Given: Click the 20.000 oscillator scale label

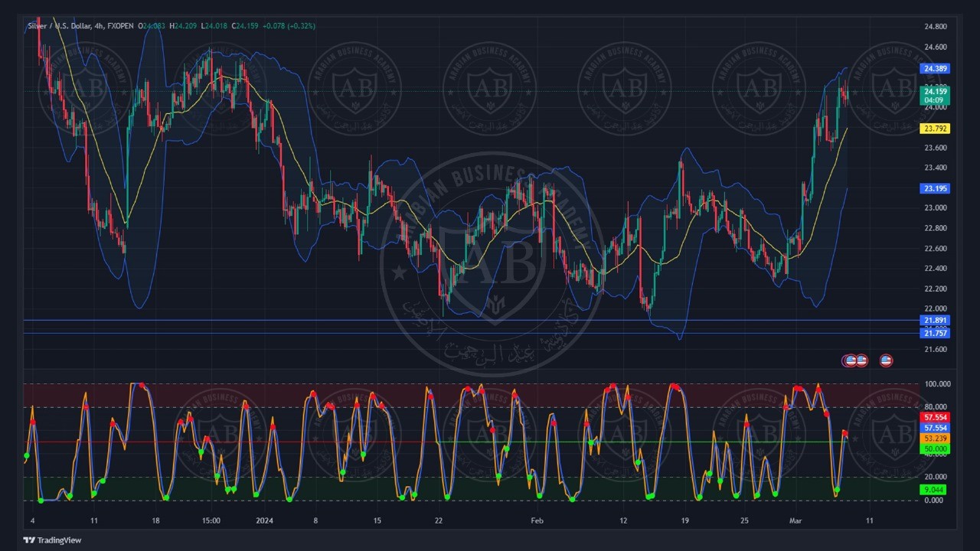Looking at the screenshot, I should click(x=936, y=477).
